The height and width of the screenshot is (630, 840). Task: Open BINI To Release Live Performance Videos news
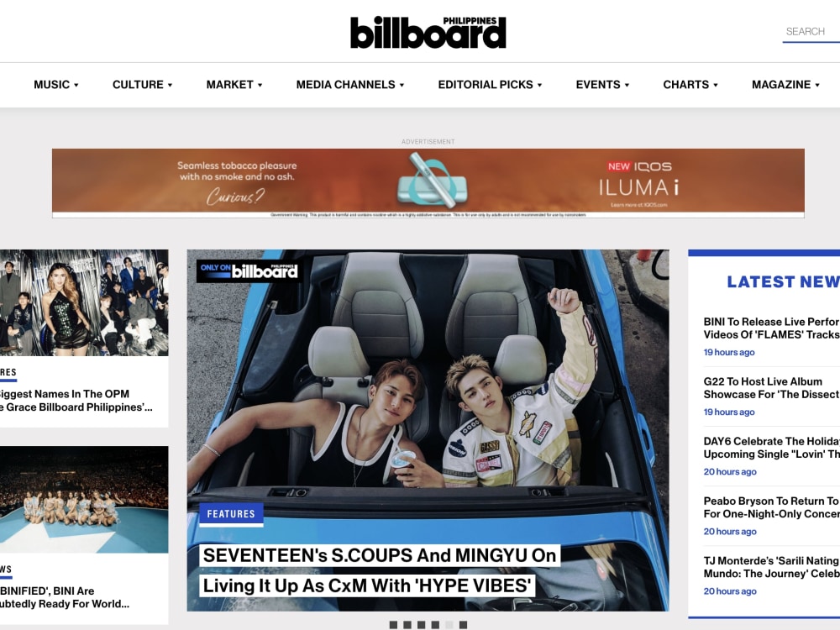click(771, 328)
